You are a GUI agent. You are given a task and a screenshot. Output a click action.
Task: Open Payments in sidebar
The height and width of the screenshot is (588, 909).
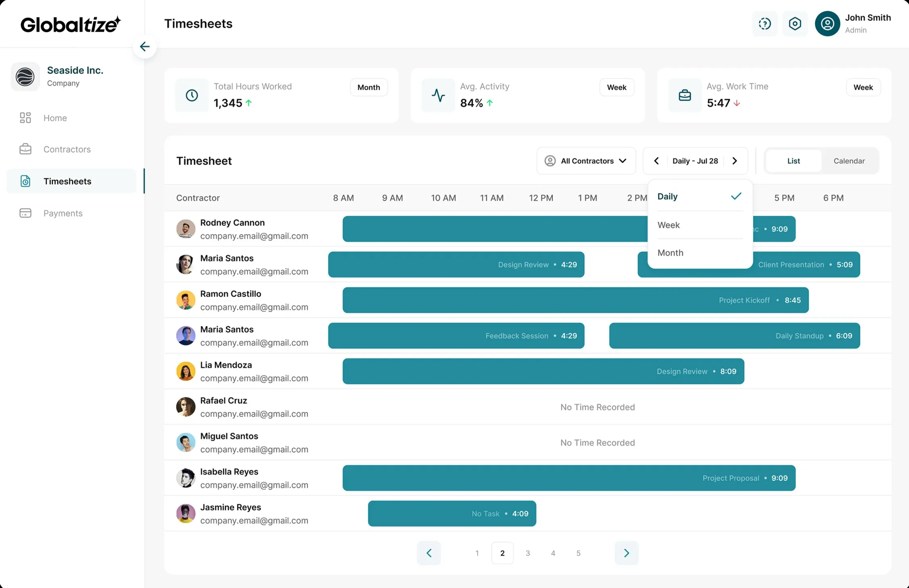pos(63,213)
